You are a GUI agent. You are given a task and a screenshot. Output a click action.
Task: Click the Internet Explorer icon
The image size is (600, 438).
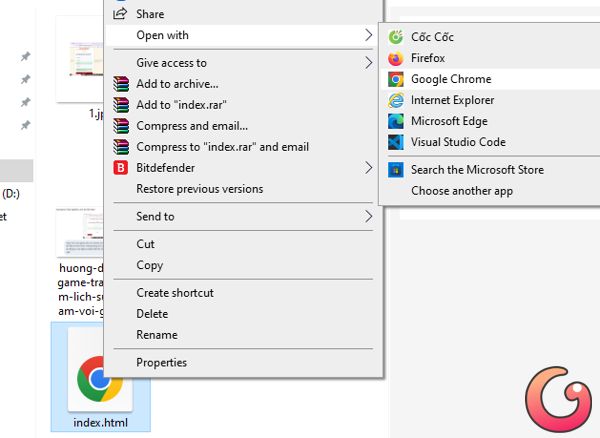coord(395,100)
